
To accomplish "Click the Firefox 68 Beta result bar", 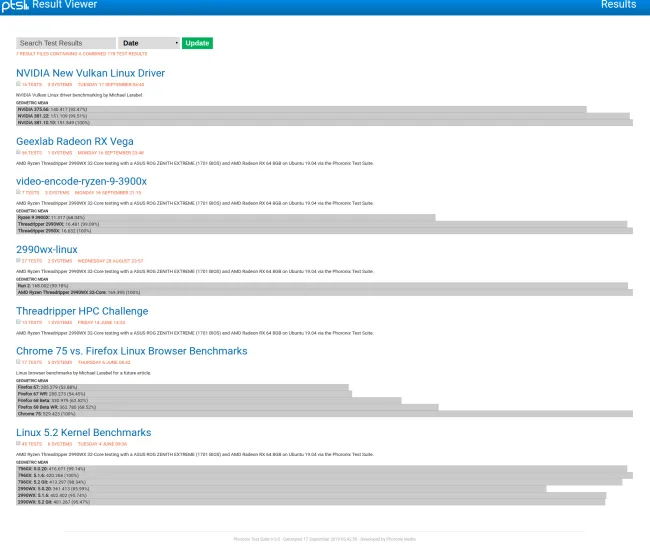I will click(209, 401).
